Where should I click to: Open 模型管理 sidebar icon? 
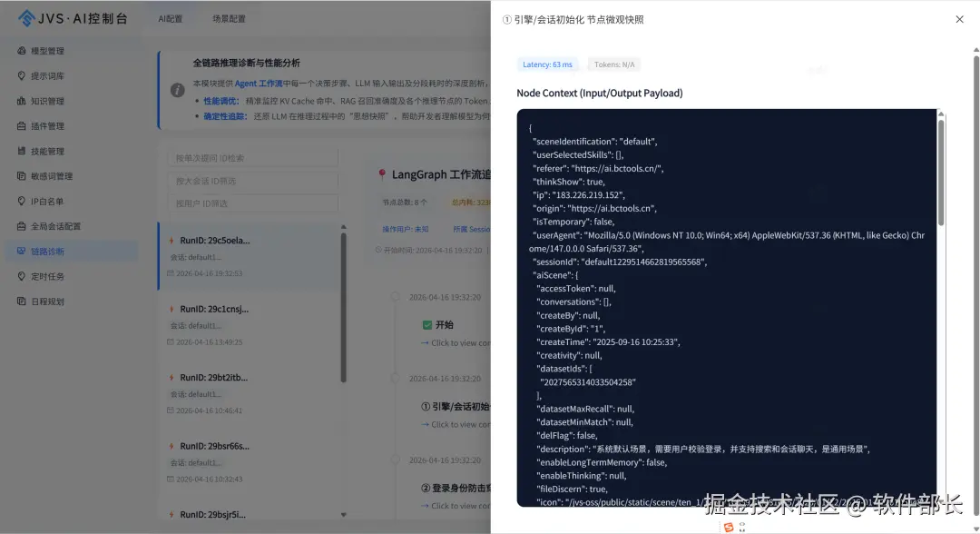click(21, 51)
